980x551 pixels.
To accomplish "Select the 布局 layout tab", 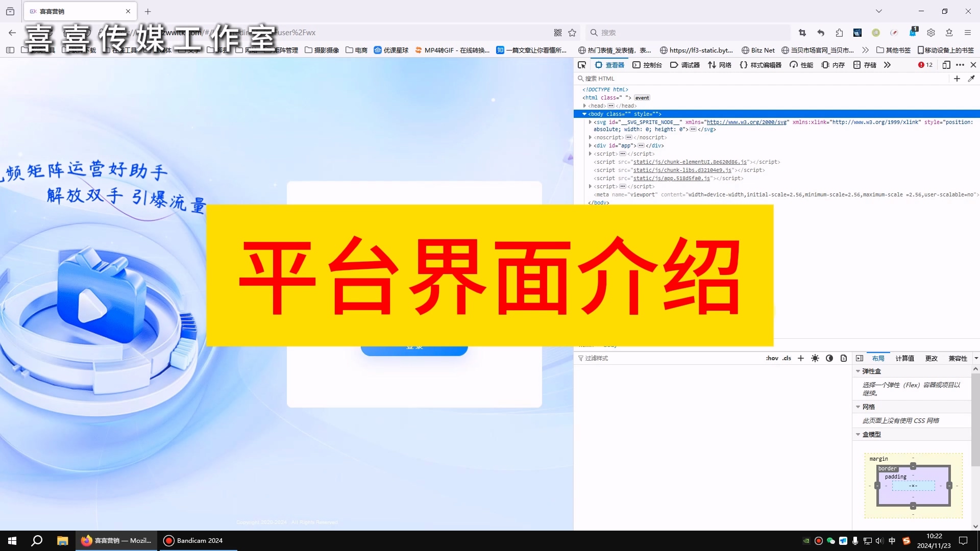I will coord(878,358).
